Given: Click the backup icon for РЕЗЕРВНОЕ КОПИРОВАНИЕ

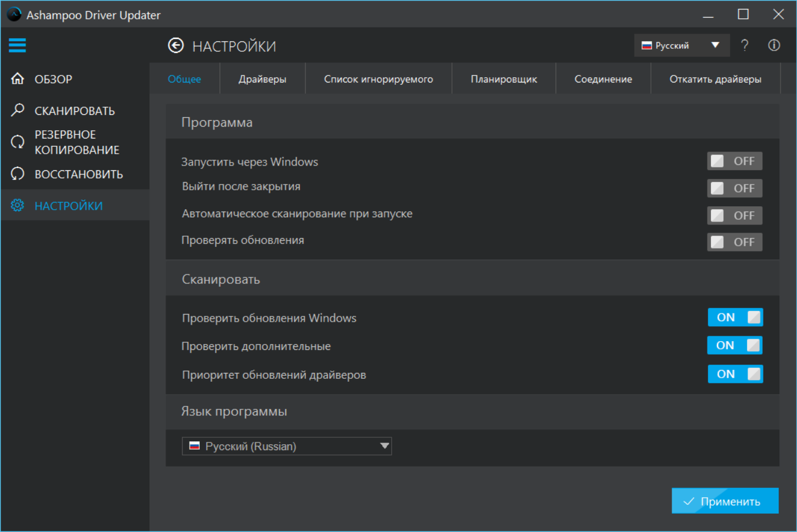Looking at the screenshot, I should [18, 142].
